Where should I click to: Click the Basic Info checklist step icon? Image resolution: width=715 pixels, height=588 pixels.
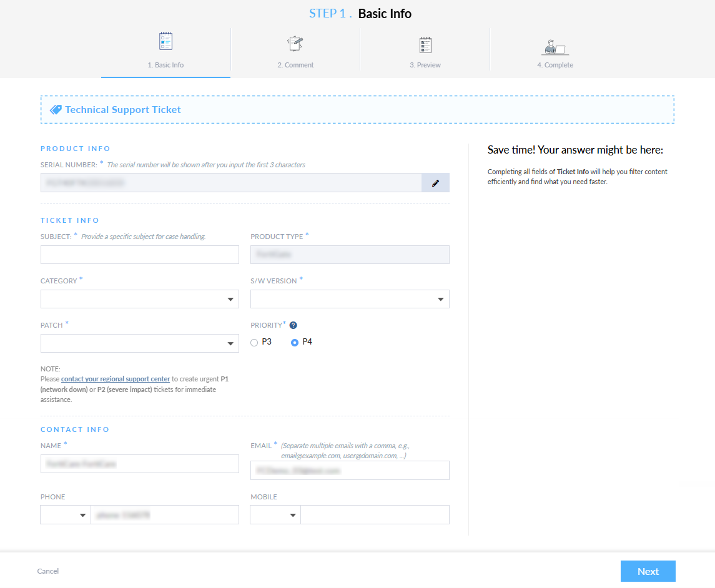click(165, 42)
